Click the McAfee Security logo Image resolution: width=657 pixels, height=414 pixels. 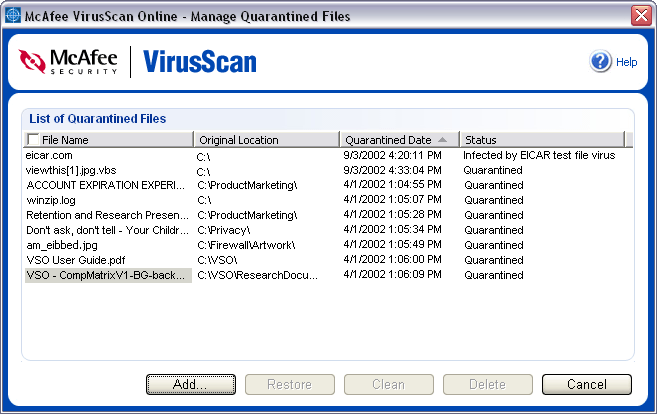point(68,62)
